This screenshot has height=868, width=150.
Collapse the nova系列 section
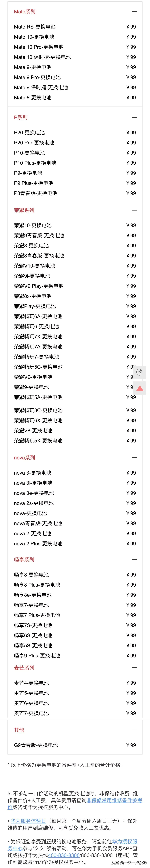[x=134, y=458]
